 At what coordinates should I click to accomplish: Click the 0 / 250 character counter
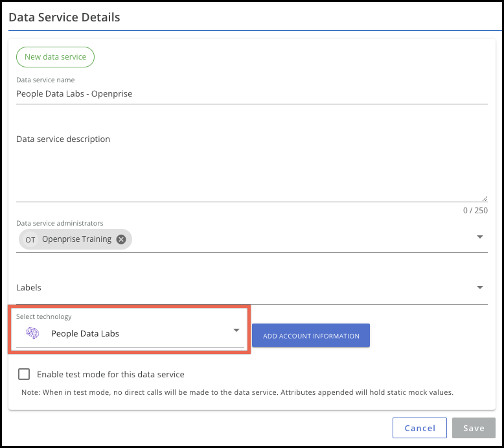point(475,211)
